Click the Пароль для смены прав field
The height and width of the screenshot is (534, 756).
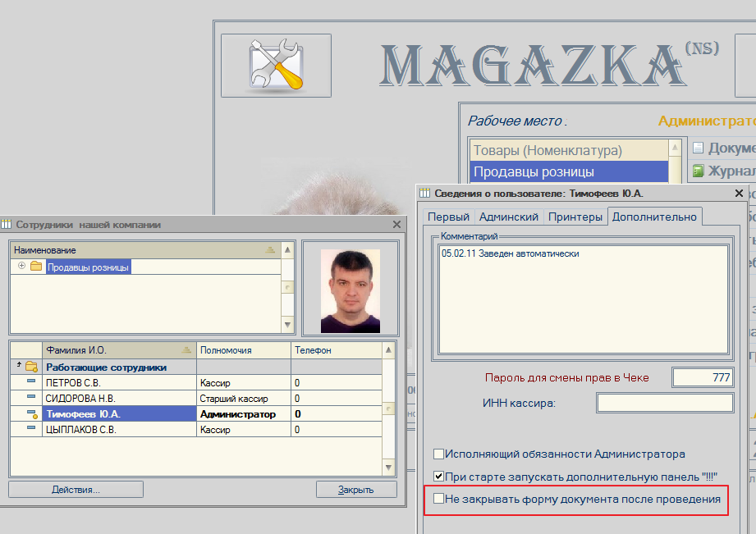point(703,377)
